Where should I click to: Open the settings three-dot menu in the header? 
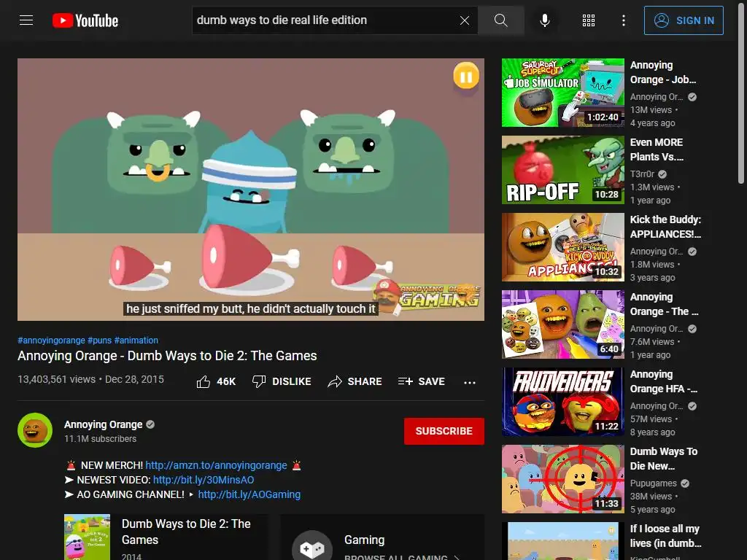[623, 20]
